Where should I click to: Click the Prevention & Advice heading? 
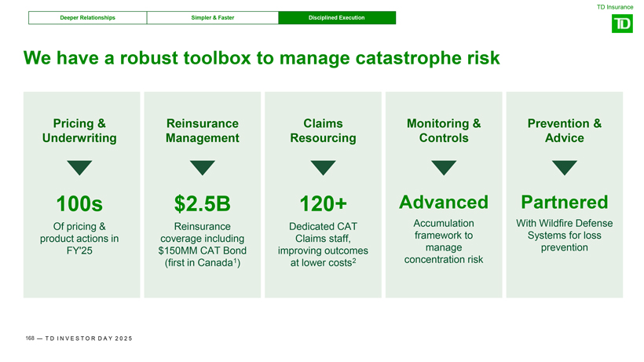click(564, 130)
